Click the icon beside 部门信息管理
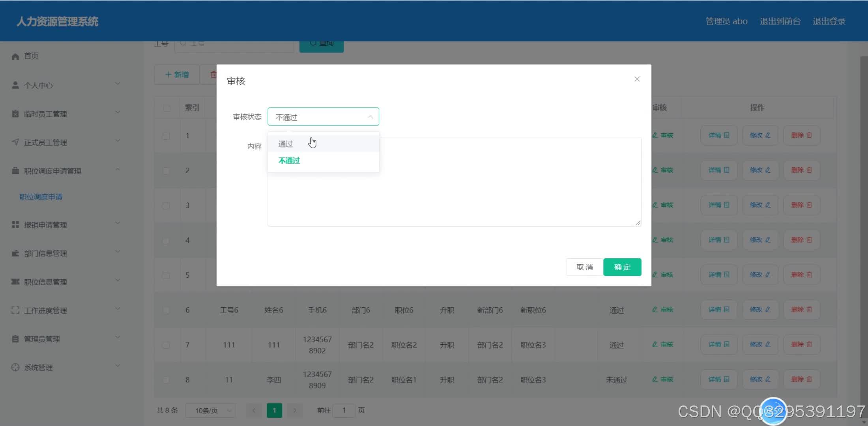This screenshot has width=868, height=426. click(15, 253)
